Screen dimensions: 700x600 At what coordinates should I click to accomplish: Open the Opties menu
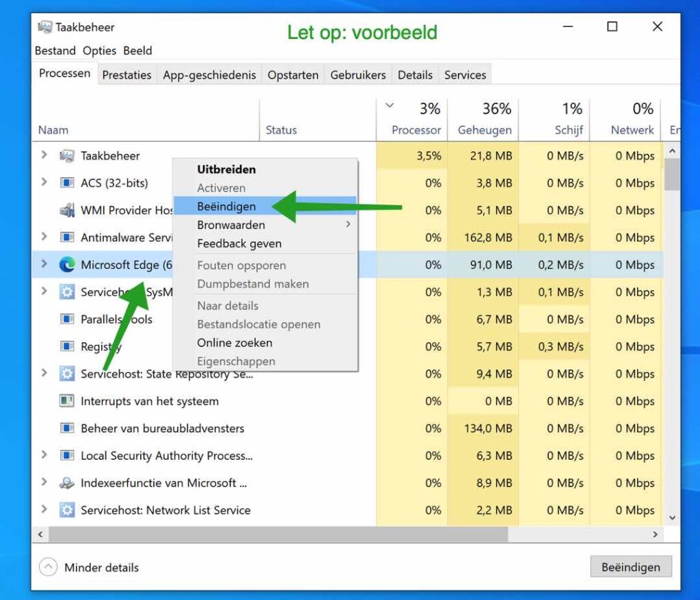[x=99, y=50]
